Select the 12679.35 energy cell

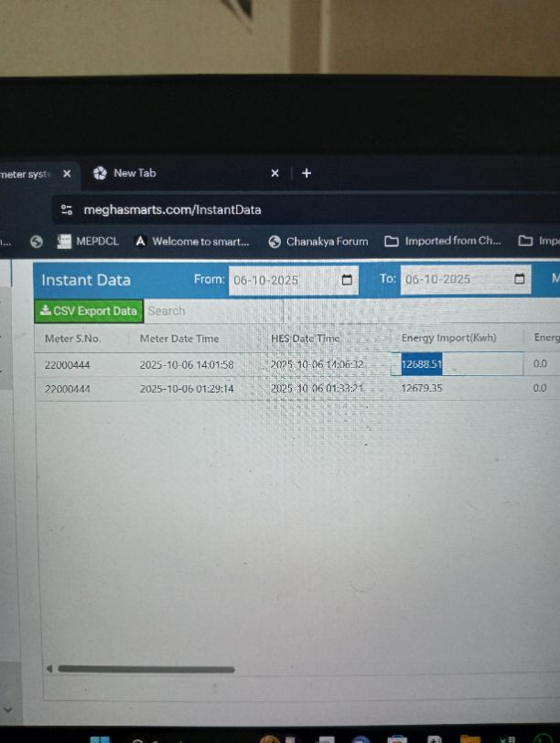(422, 388)
